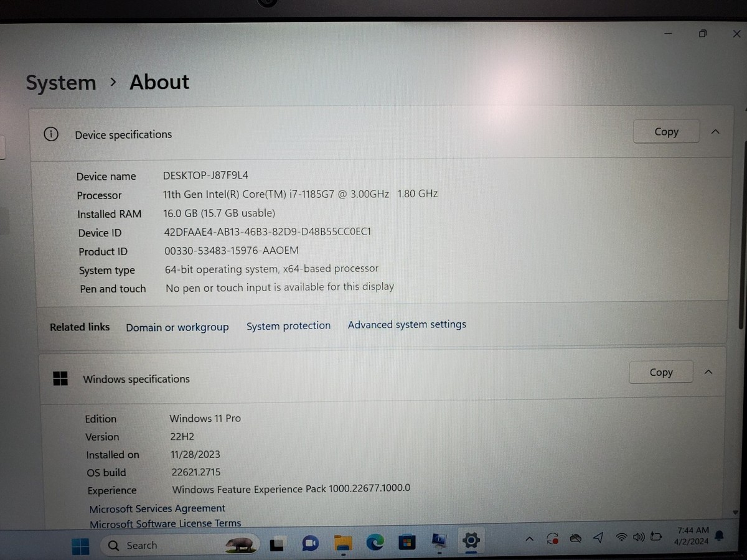This screenshot has width=747, height=560.
Task: Restore down the Settings window
Action: click(703, 34)
